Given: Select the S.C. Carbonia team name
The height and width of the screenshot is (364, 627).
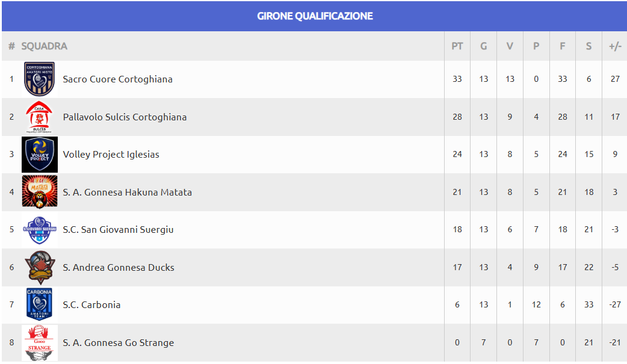Looking at the screenshot, I should tap(91, 305).
